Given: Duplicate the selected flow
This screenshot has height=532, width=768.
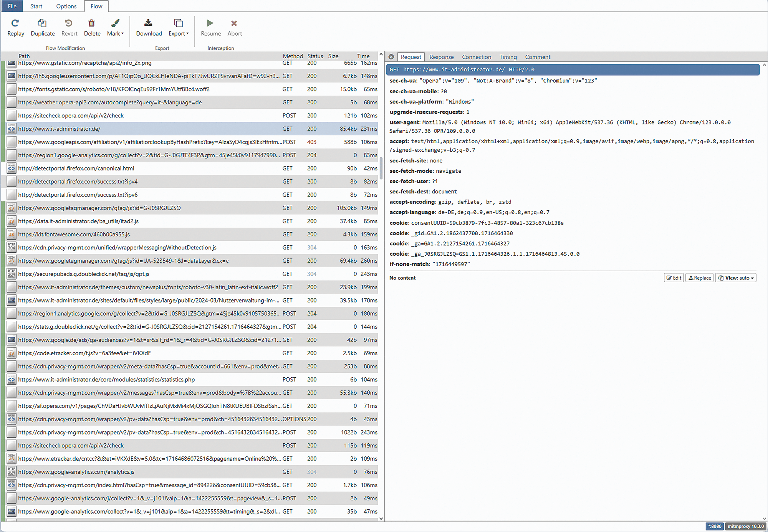Looking at the screenshot, I should point(43,28).
